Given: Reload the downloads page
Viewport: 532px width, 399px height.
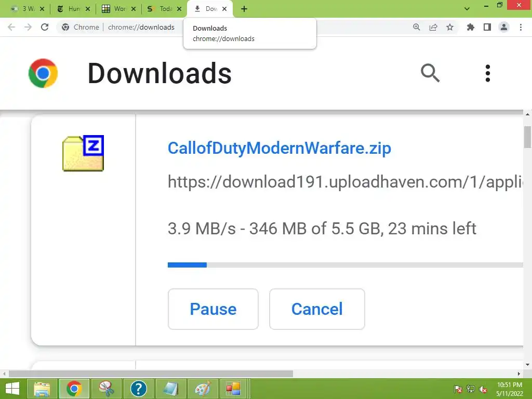Looking at the screenshot, I should (x=45, y=27).
